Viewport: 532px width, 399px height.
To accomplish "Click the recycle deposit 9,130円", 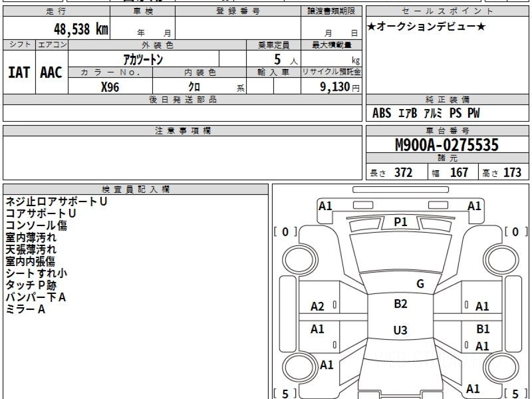I will pos(340,86).
